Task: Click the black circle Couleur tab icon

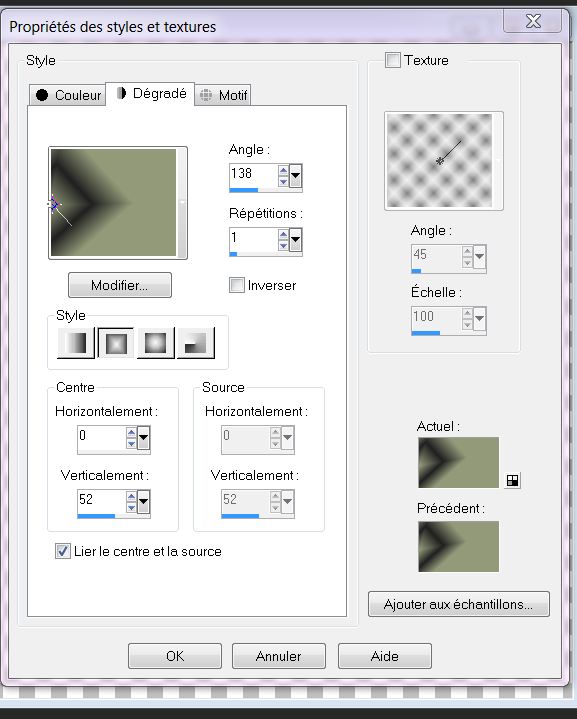Action: pos(42,95)
